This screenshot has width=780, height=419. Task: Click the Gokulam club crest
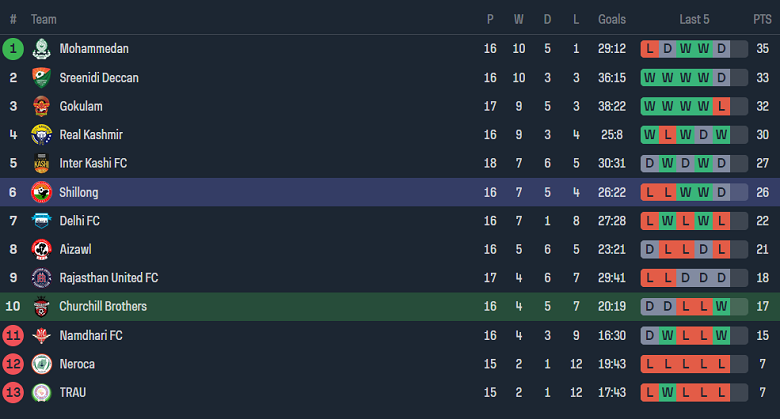(41, 106)
